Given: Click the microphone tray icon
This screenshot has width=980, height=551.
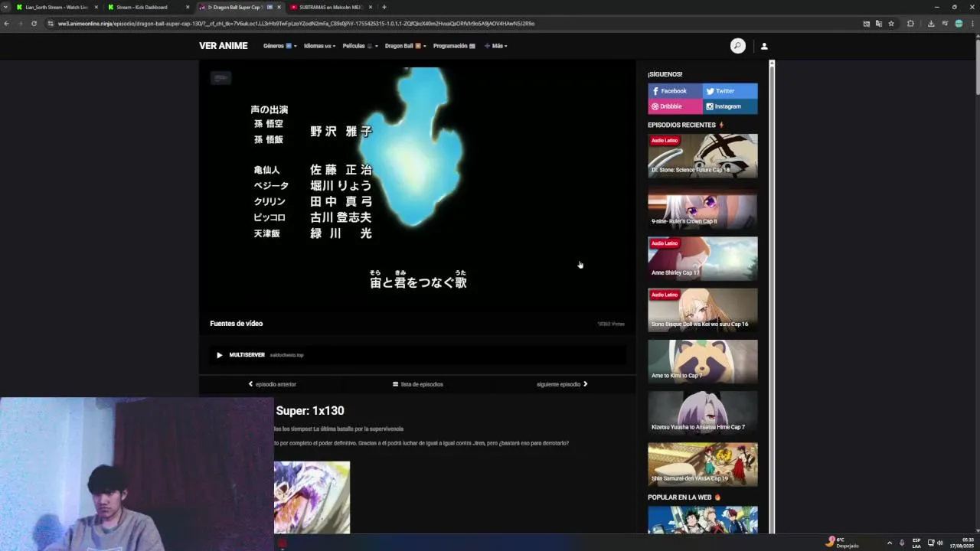Looking at the screenshot, I should (902, 543).
